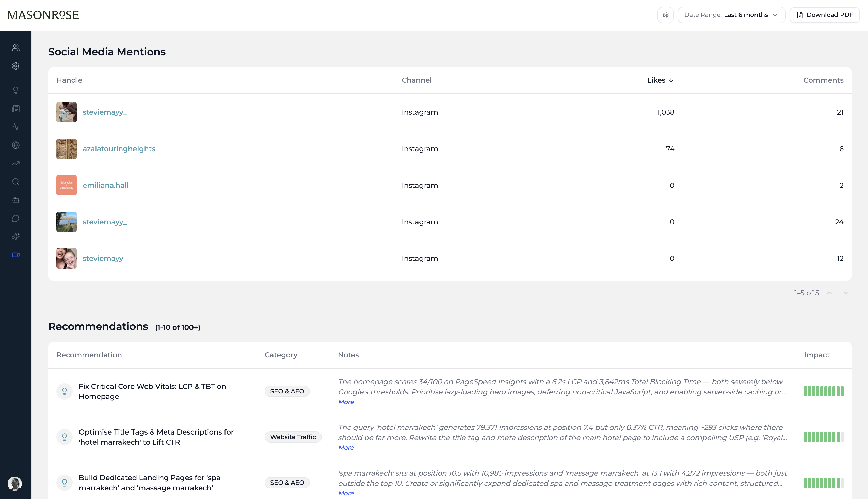
Task: Open the sparkles AI sidebar icon
Action: [16, 237]
